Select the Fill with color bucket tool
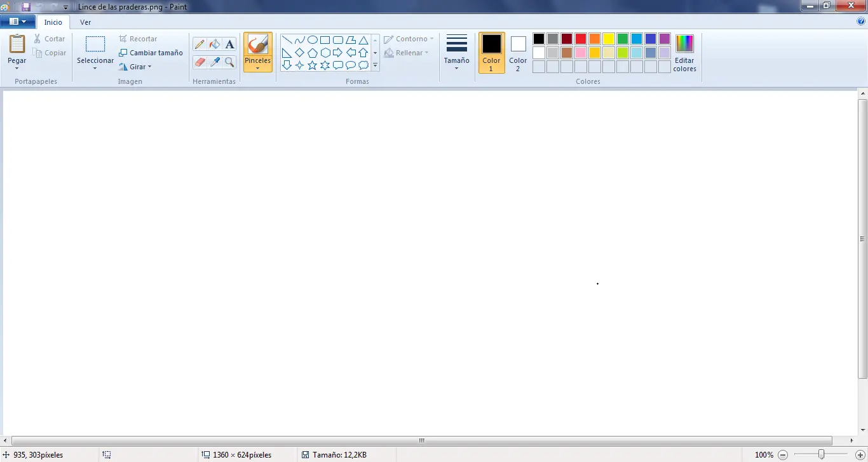The height and width of the screenshot is (462, 868). [215, 44]
